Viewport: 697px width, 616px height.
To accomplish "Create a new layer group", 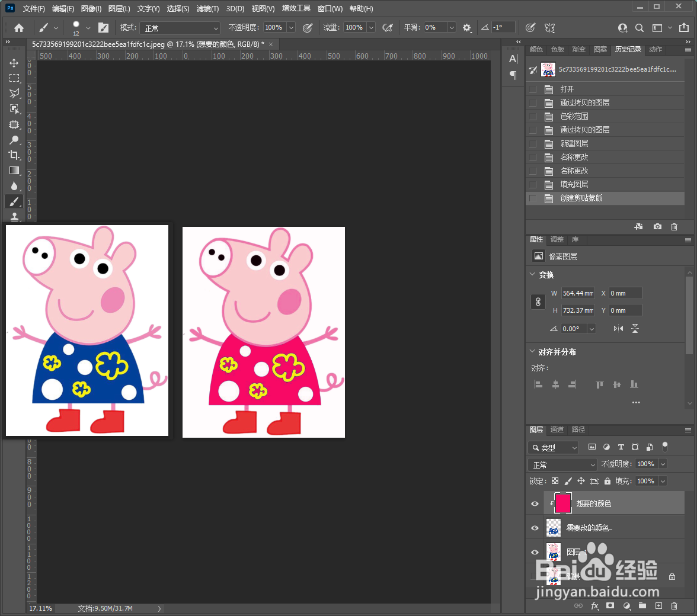I will [x=642, y=606].
